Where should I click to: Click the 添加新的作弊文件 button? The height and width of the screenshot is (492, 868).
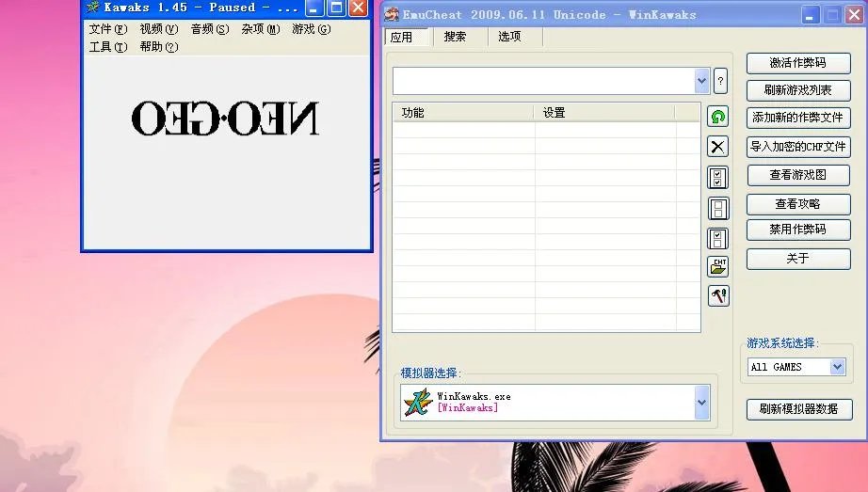coord(798,118)
